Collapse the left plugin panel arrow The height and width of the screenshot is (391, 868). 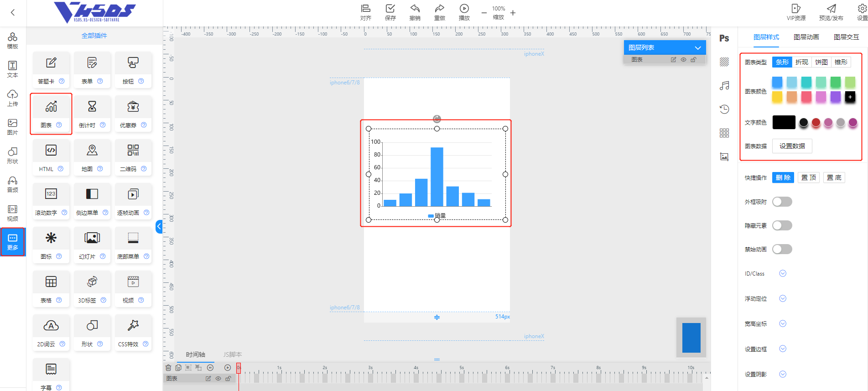pyautogui.click(x=159, y=226)
